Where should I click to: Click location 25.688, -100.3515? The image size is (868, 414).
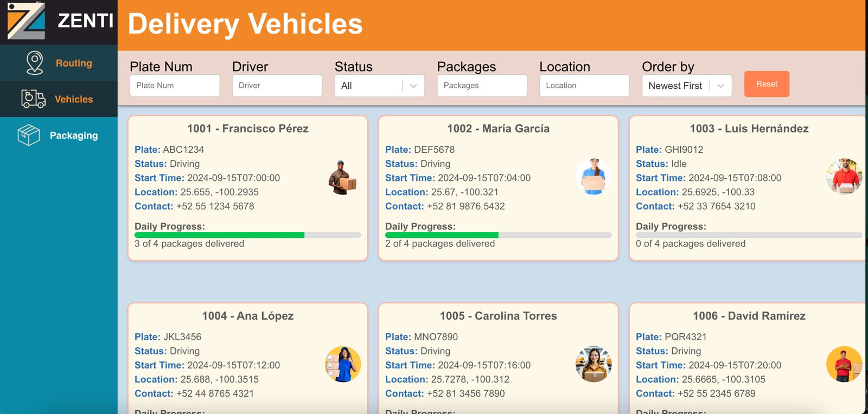[x=219, y=379]
